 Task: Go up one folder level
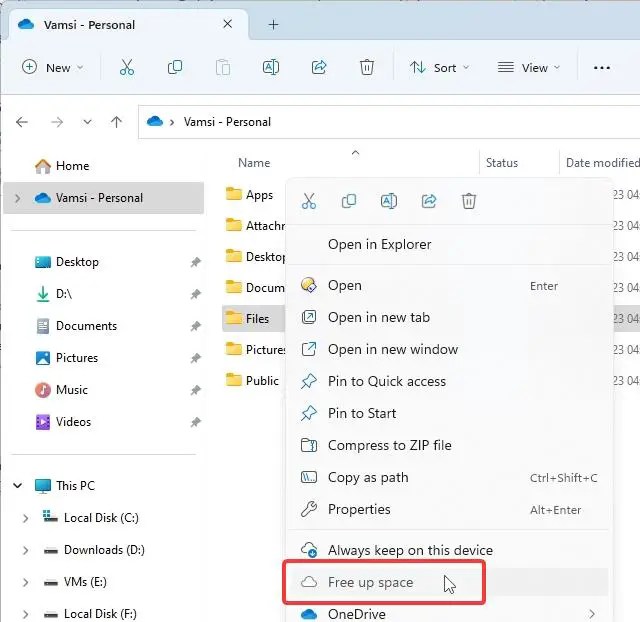pyautogui.click(x=116, y=122)
